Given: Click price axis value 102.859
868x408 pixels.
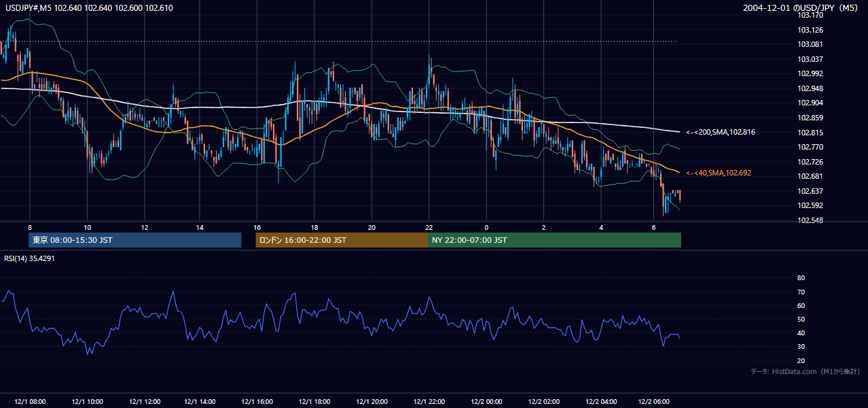Looking at the screenshot, I should 810,118.
